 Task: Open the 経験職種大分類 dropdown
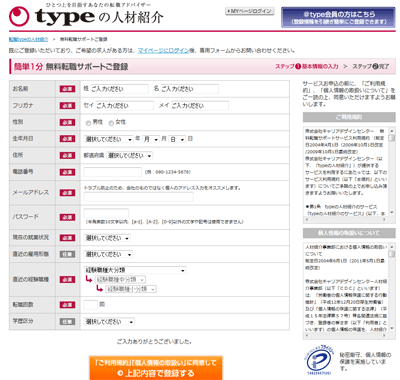click(x=135, y=270)
